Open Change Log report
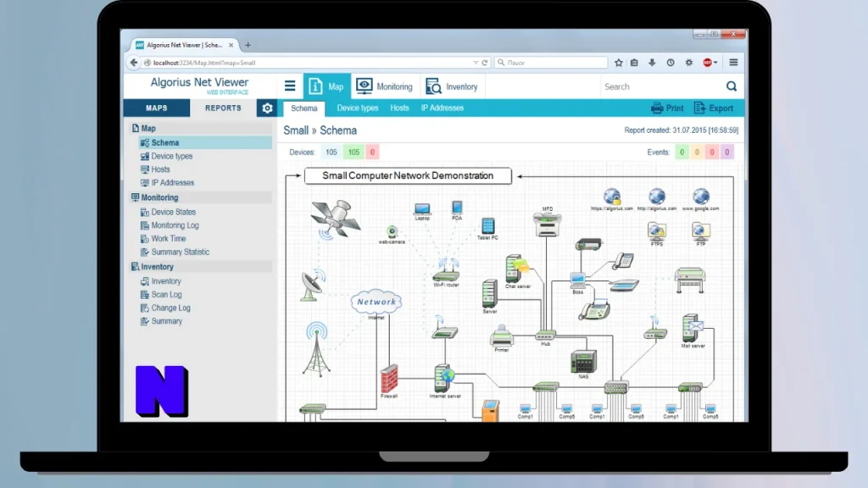The height and width of the screenshot is (488, 868). point(165,308)
